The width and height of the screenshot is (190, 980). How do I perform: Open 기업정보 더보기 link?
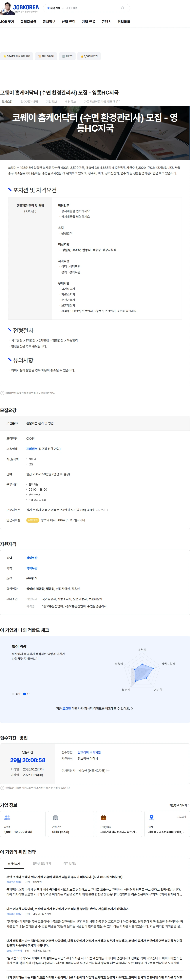(x=179, y=805)
